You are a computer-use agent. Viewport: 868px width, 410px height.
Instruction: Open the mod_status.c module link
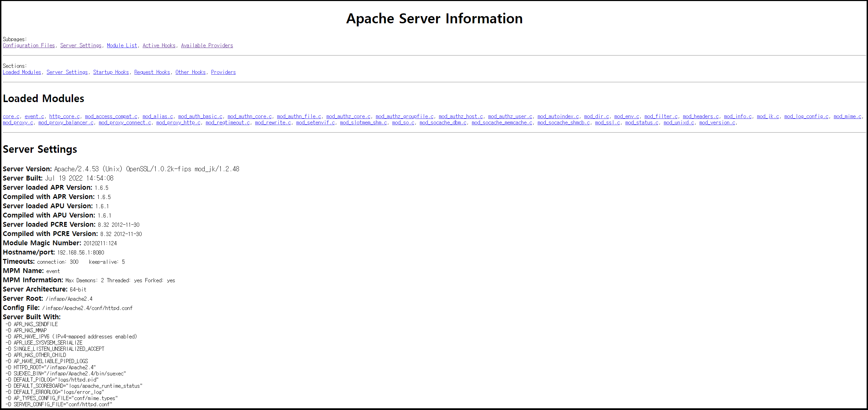click(641, 123)
